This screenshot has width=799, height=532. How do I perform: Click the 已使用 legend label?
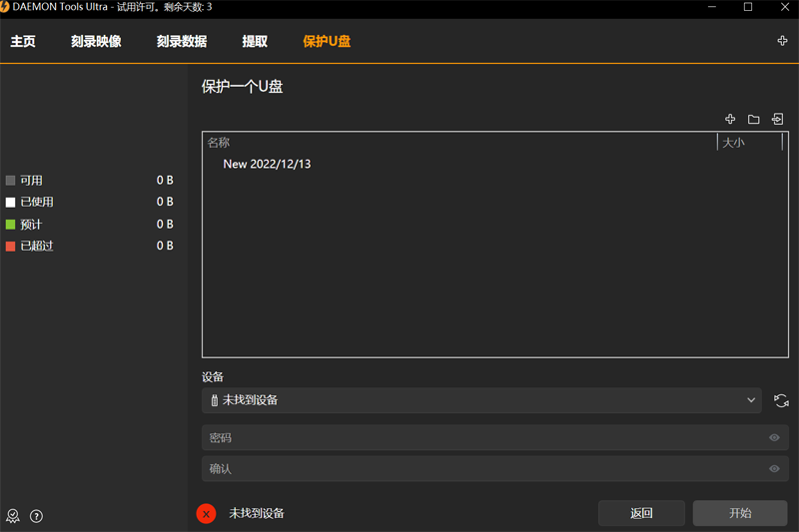37,202
